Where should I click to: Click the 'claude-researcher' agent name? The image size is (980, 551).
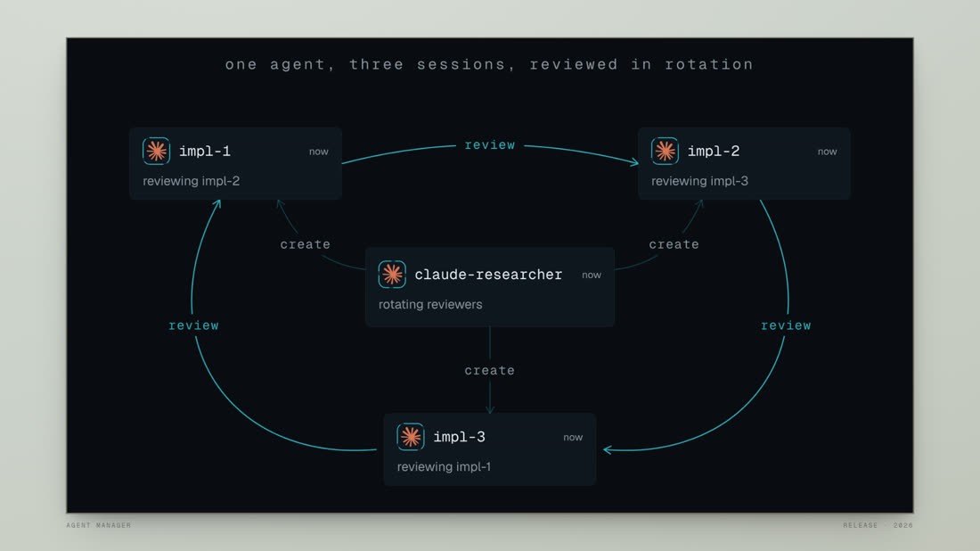(x=489, y=275)
